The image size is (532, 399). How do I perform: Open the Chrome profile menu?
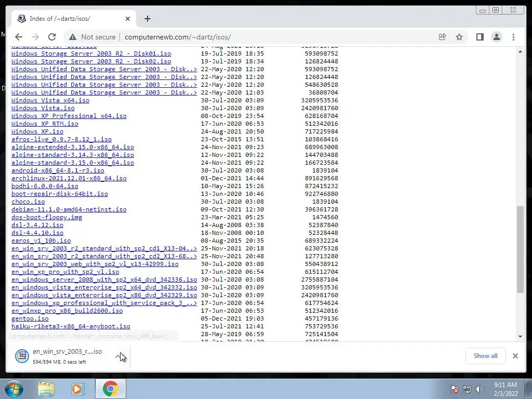(x=497, y=37)
